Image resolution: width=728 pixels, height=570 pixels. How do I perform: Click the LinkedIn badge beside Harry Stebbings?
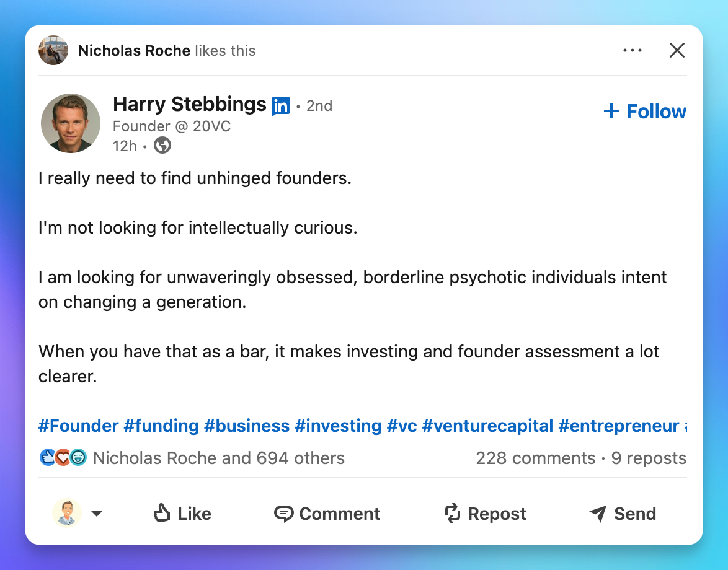tap(281, 106)
